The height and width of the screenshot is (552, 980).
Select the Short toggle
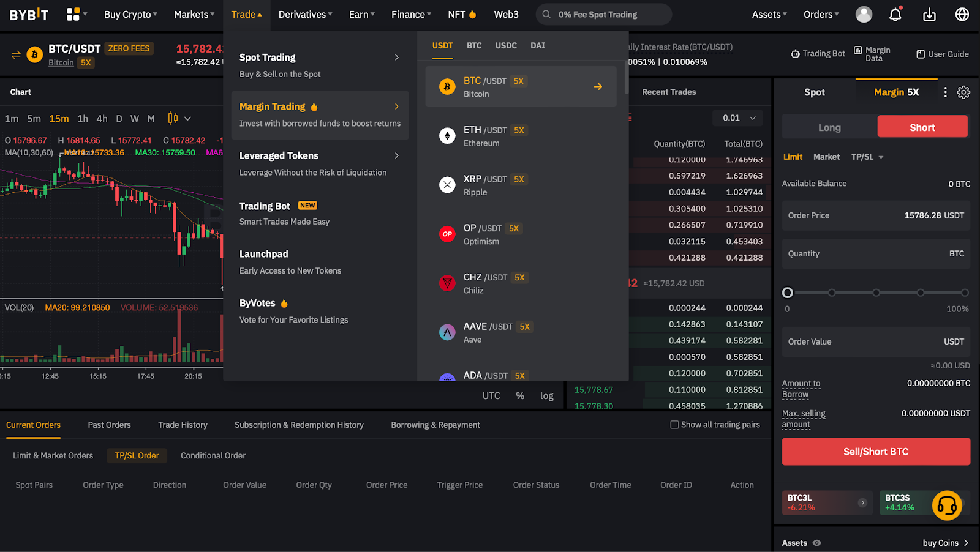tap(922, 127)
